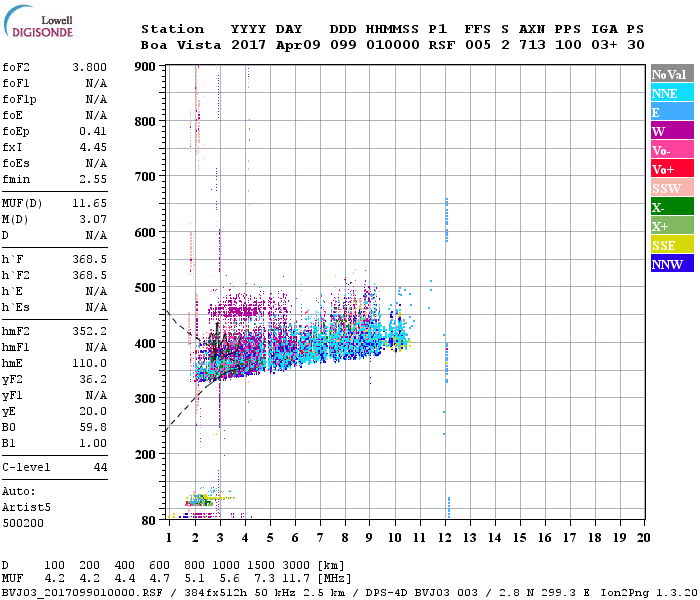Click the 500 km height axis label
The image size is (700, 600).
pos(145,288)
